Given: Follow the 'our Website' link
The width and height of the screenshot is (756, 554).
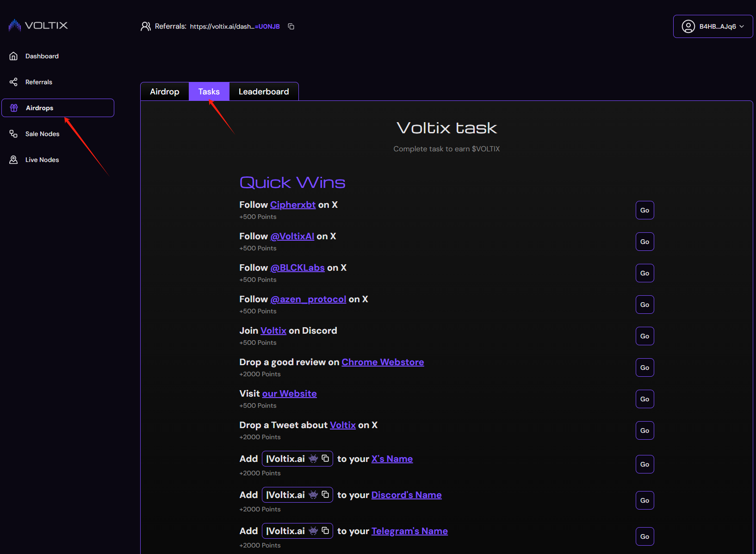Looking at the screenshot, I should click(x=289, y=393).
